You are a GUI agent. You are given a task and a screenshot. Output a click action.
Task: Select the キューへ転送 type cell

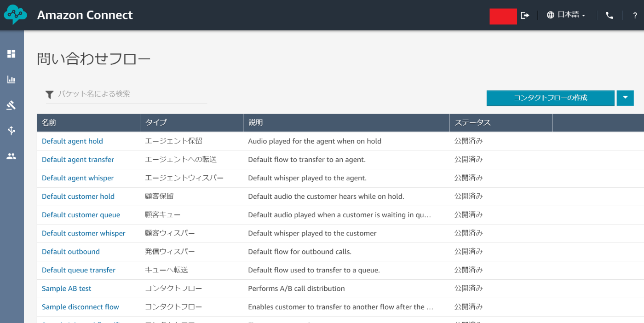167,270
